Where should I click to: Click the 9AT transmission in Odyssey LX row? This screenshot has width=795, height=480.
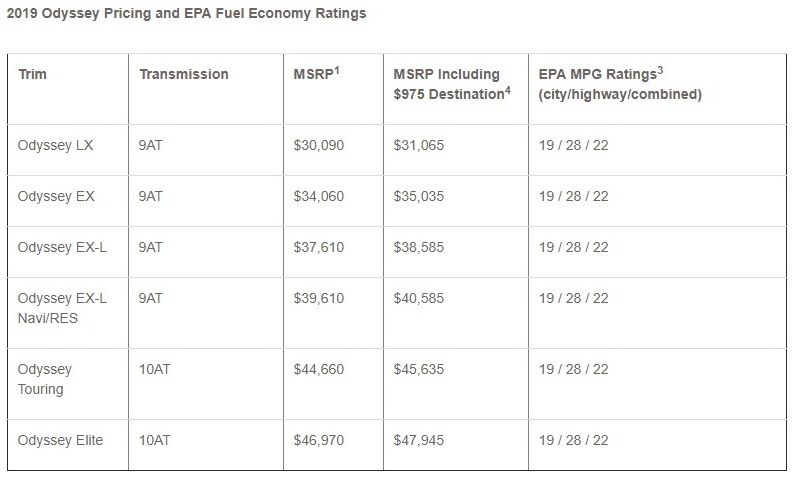150,145
